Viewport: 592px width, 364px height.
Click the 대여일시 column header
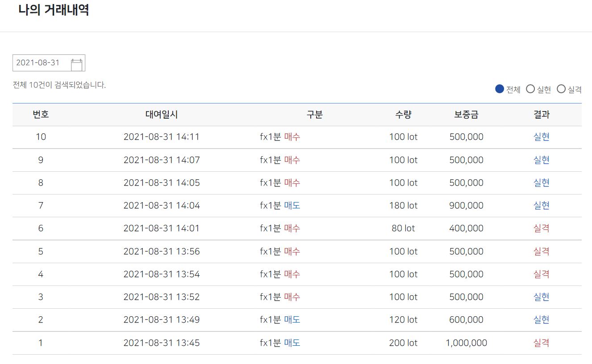click(162, 115)
